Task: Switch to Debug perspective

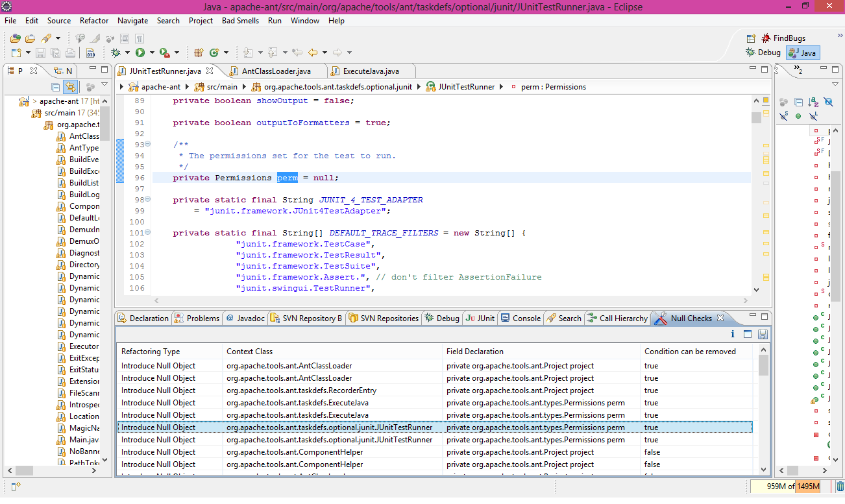Action: pos(763,53)
